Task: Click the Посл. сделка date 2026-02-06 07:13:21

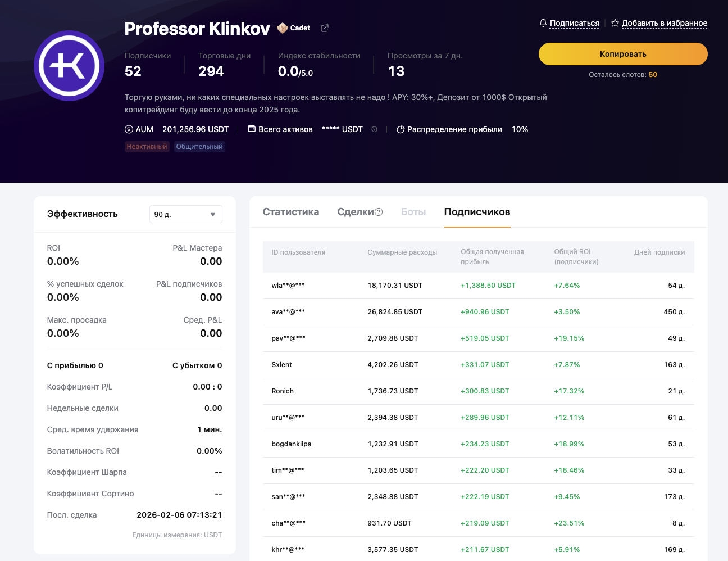Action: [x=179, y=515]
